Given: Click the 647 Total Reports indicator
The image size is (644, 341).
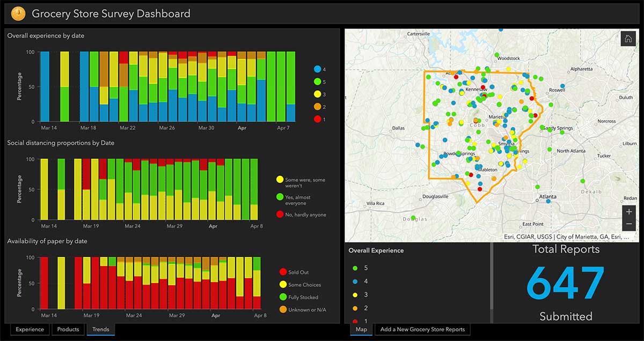Looking at the screenshot, I should (566, 284).
